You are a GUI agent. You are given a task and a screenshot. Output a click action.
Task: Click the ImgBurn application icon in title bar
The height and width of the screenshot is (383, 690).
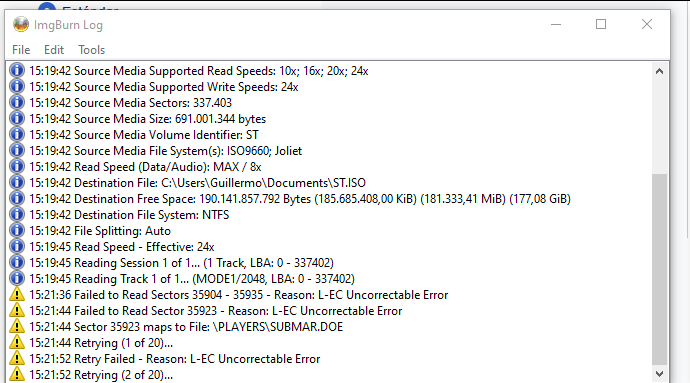pyautogui.click(x=21, y=25)
